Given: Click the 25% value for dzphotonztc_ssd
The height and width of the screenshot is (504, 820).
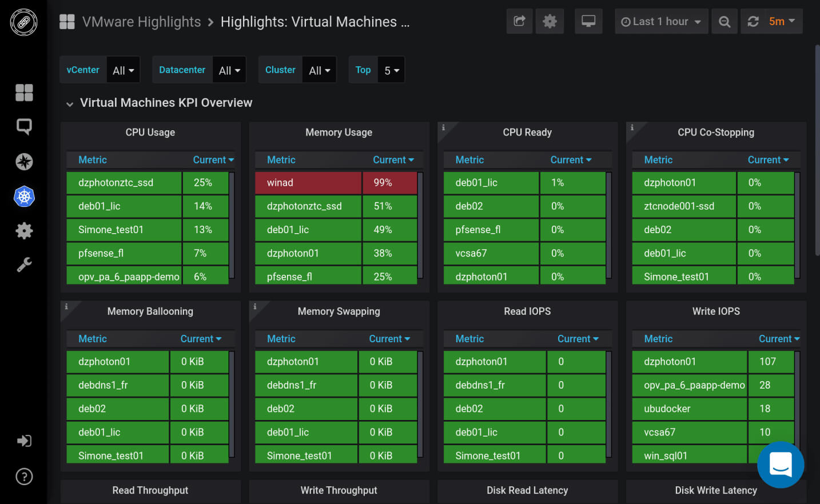Looking at the screenshot, I should [202, 183].
